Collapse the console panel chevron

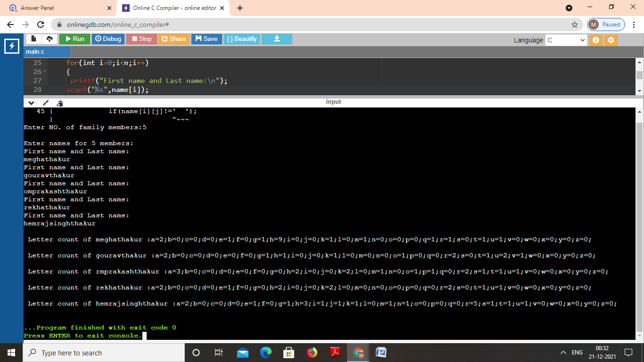pyautogui.click(x=32, y=103)
